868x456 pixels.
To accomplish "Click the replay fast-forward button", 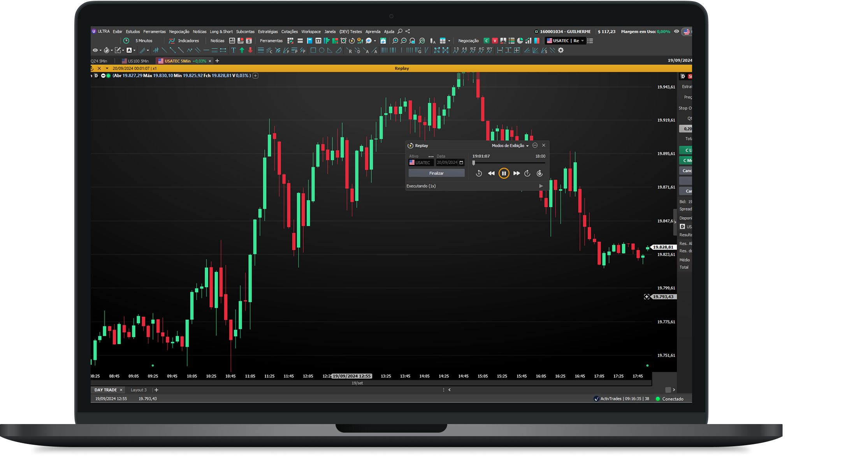I will click(516, 173).
